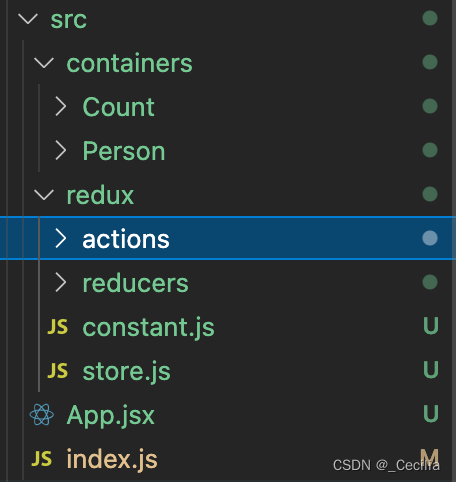This screenshot has width=456, height=482.
Task: Click the status dot on Person folder
Action: pyautogui.click(x=430, y=150)
